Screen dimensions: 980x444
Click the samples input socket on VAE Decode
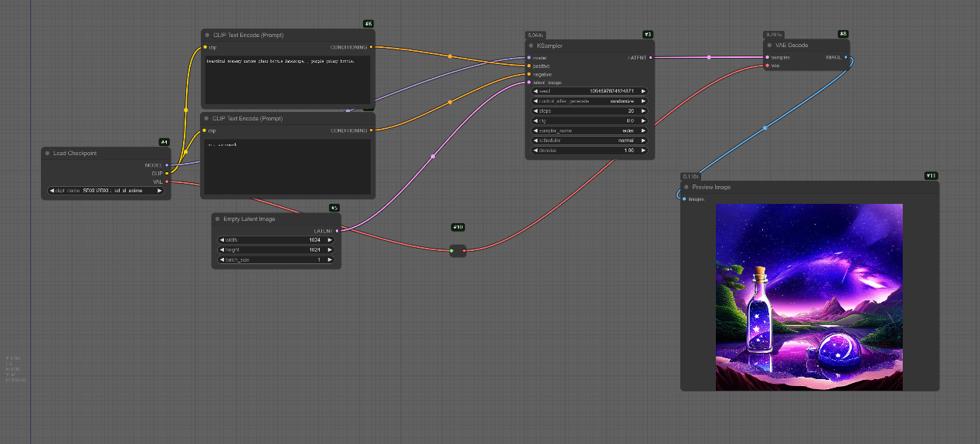(767, 57)
